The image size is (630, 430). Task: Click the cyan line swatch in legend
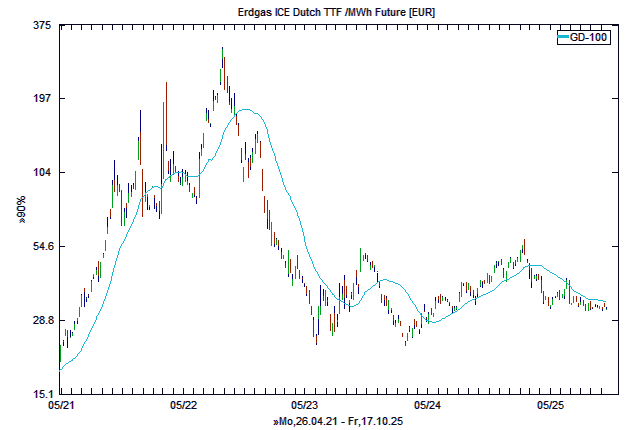tap(563, 37)
